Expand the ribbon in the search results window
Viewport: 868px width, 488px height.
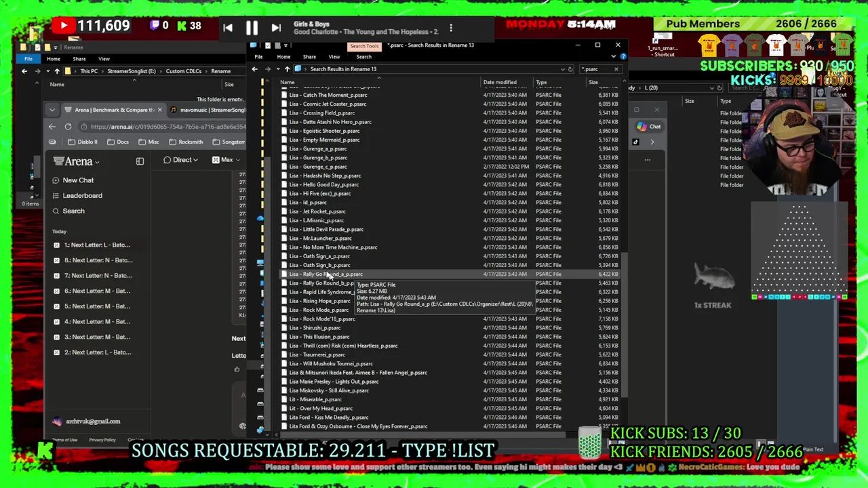click(614, 57)
